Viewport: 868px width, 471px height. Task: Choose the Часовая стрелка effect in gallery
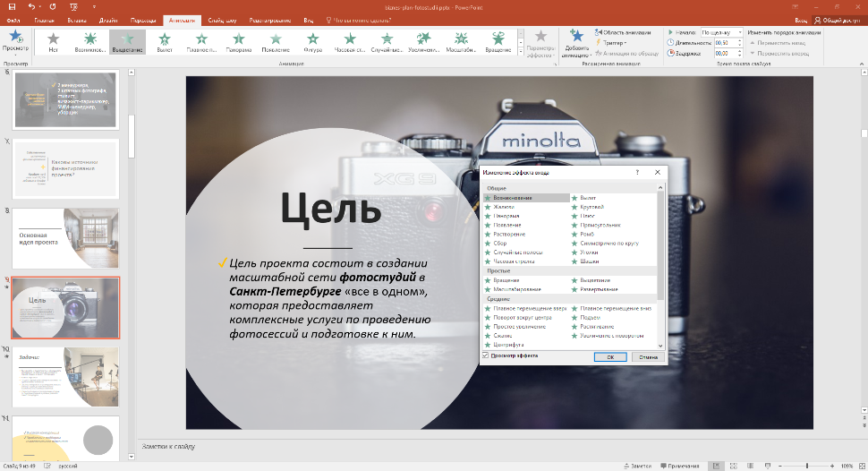(x=350, y=42)
